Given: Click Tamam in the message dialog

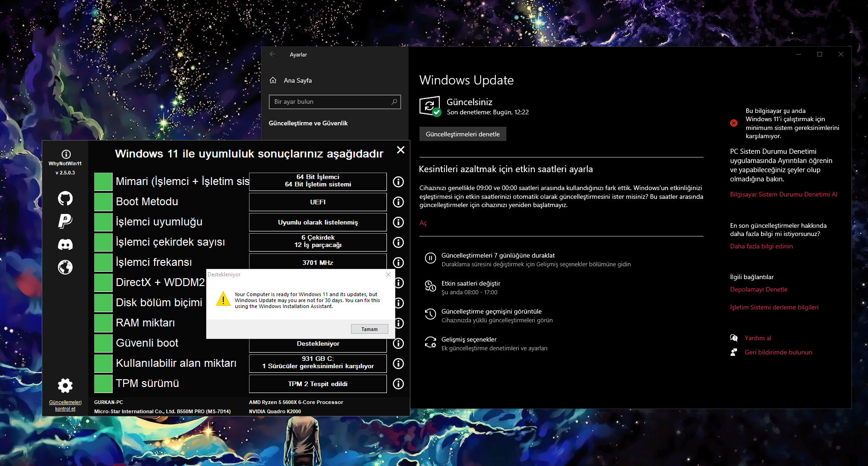Looking at the screenshot, I should click(x=369, y=329).
